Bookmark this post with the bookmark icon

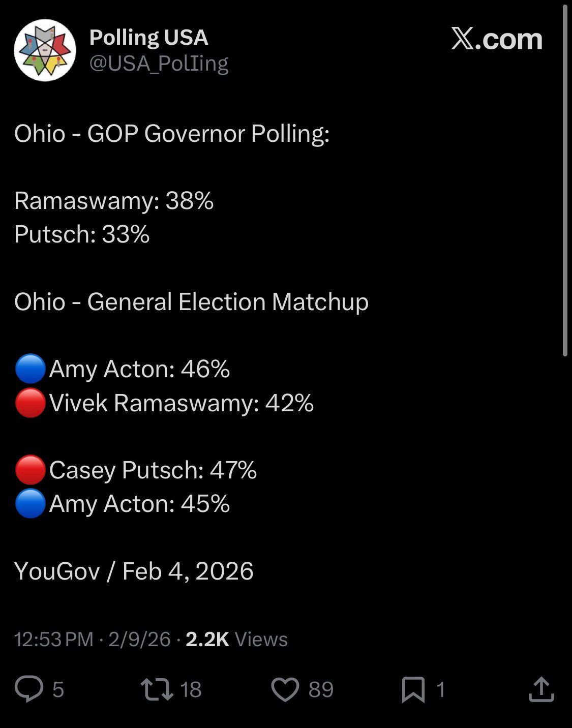[413, 689]
